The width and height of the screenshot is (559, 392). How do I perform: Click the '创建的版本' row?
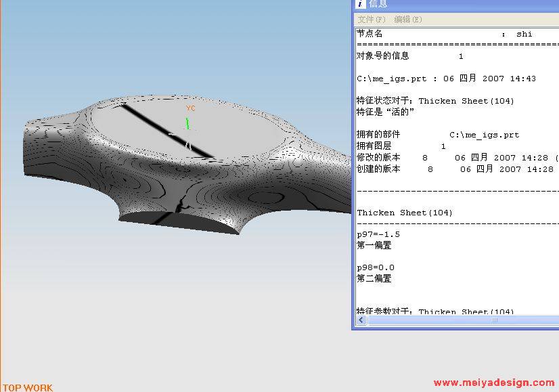[x=455, y=169]
